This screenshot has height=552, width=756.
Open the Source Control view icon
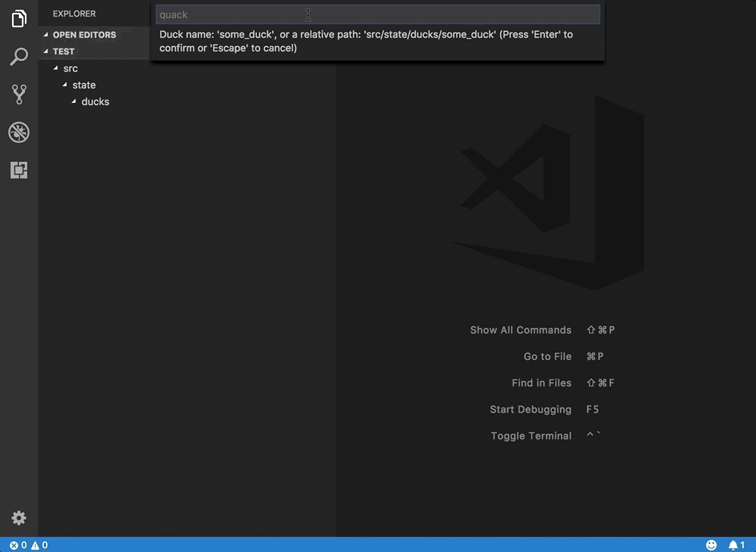coord(19,95)
